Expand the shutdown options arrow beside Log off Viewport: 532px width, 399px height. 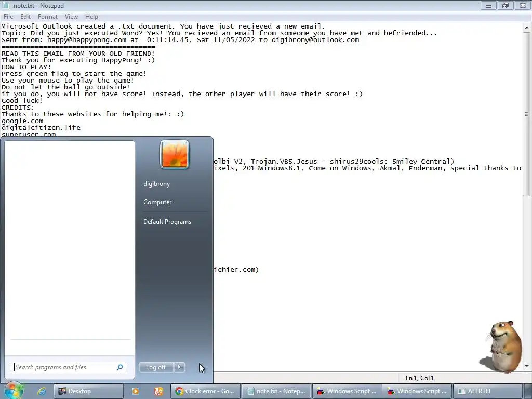coord(179,367)
